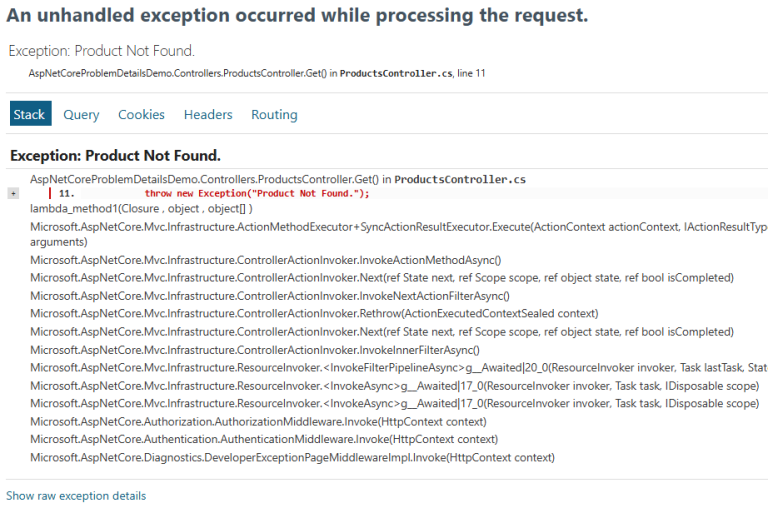Open the Routing tab
This screenshot has height=508, width=768.
(274, 115)
